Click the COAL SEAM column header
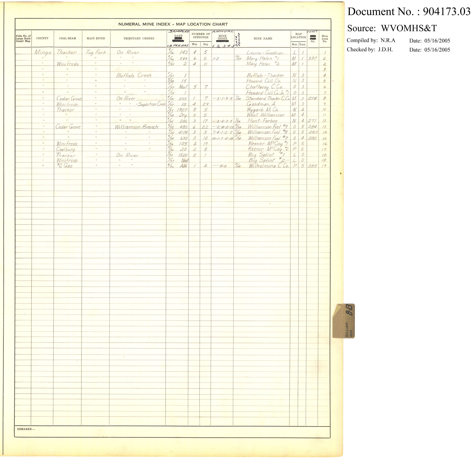 [x=68, y=38]
